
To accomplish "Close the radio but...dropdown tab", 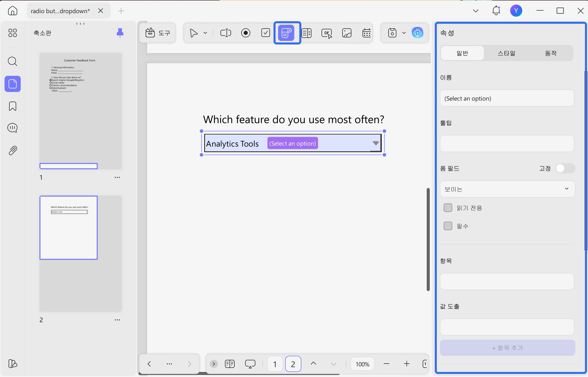I will [x=101, y=11].
